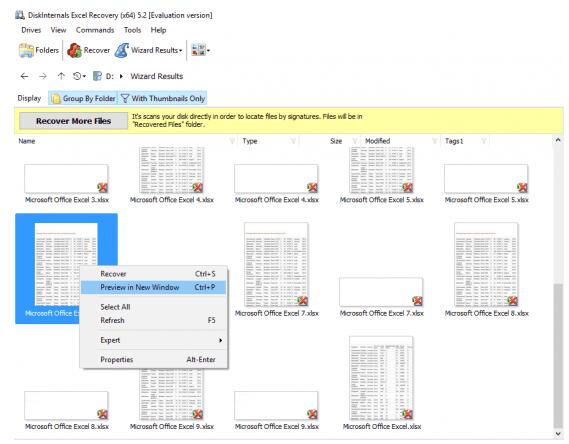Go up one folder level
The image size is (569, 444).
61,76
